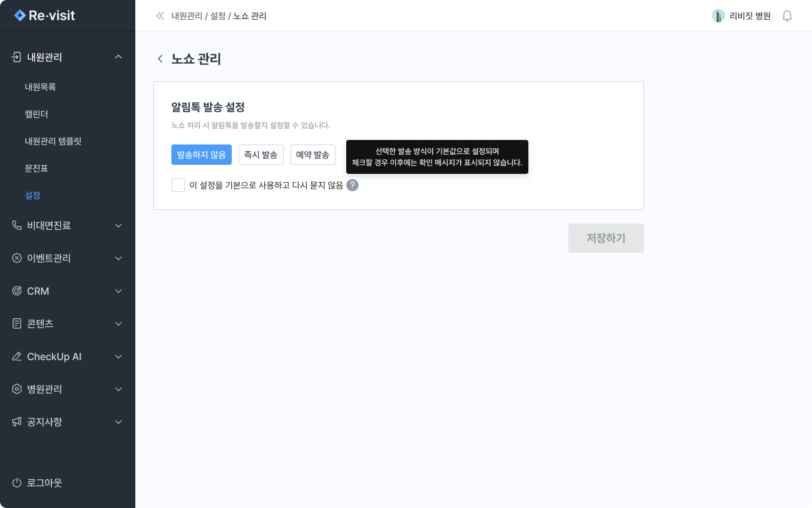Image resolution: width=812 pixels, height=508 pixels.
Task: Click the question mark help icon
Action: 352,185
